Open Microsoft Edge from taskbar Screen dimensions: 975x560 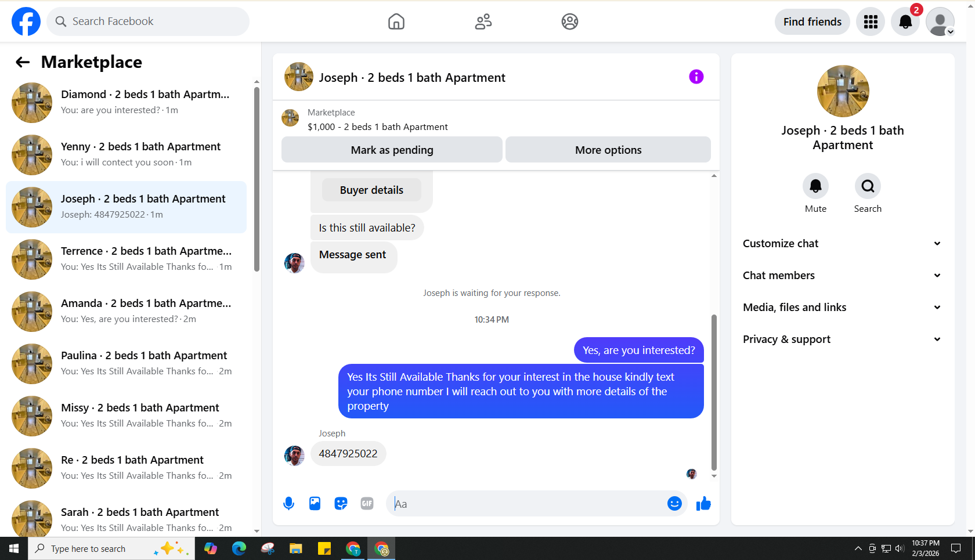coord(239,548)
